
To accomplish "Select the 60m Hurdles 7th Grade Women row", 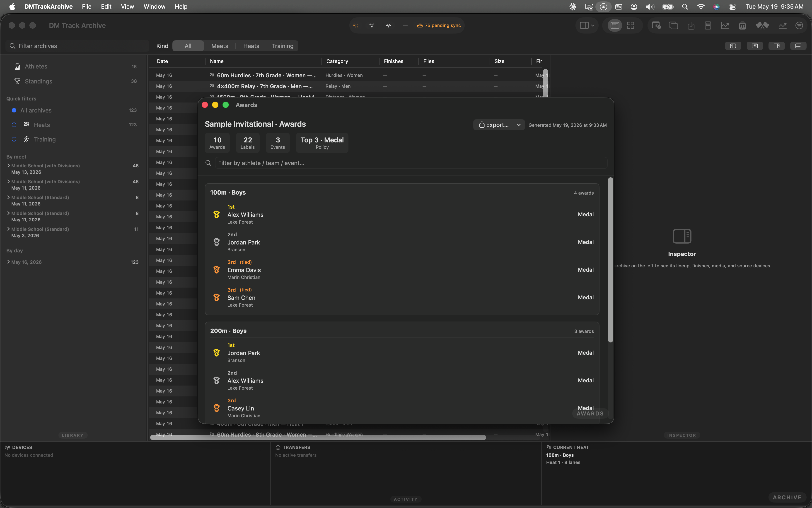I will [349, 75].
